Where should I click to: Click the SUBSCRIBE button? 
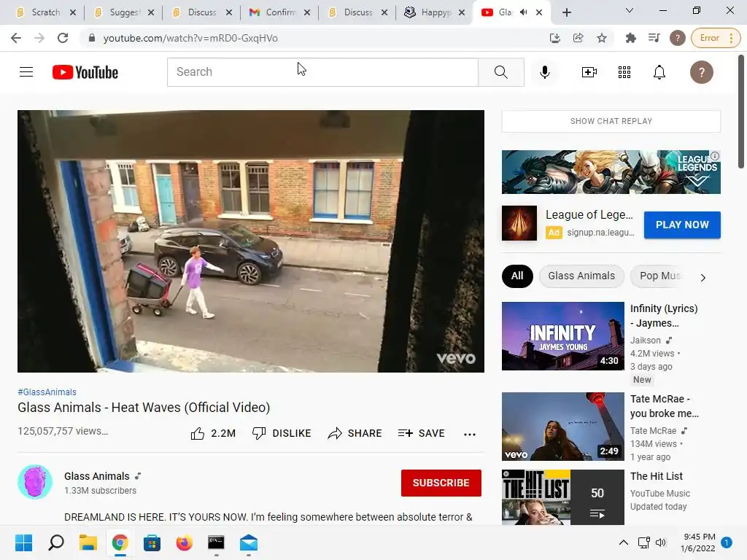tap(441, 483)
